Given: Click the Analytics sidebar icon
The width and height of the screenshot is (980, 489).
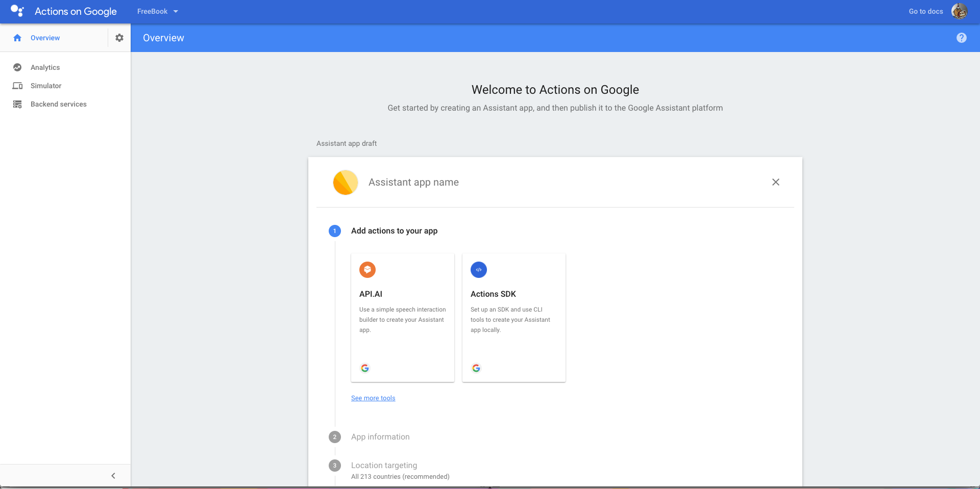Looking at the screenshot, I should [17, 67].
